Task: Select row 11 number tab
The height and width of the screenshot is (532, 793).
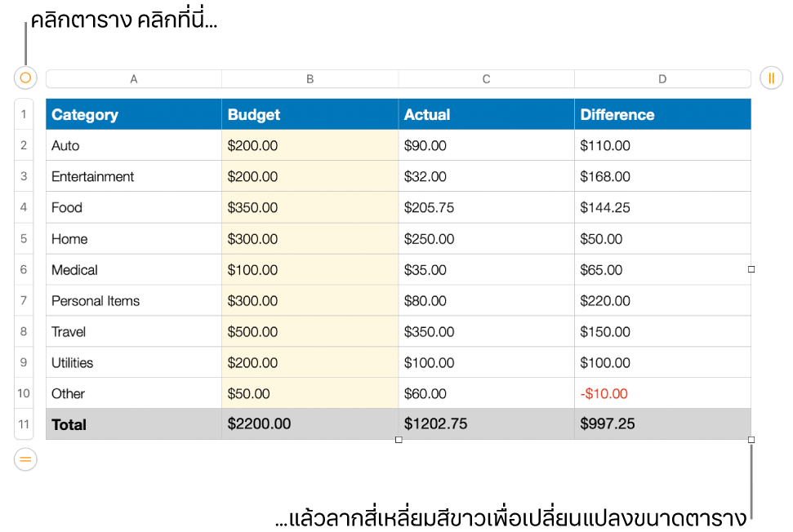Action: pyautogui.click(x=24, y=424)
